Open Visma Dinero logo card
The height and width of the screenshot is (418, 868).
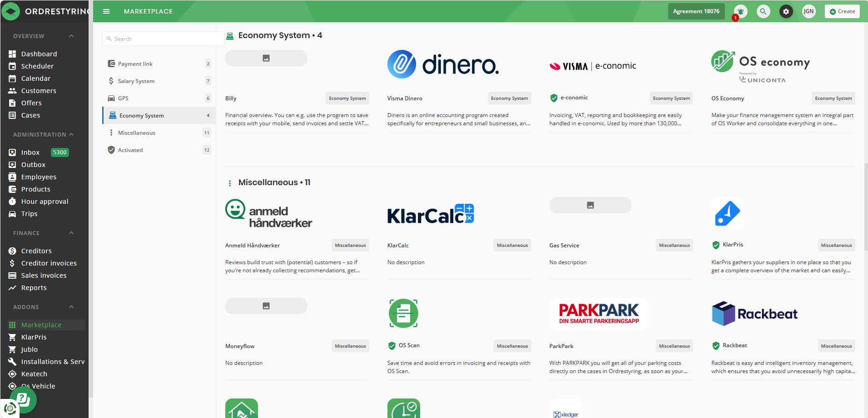(x=443, y=64)
